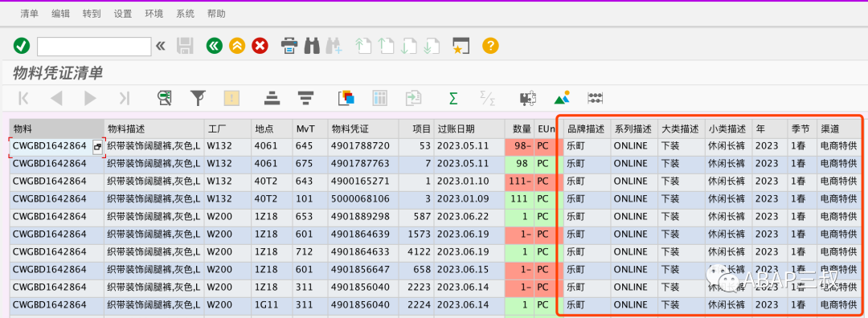Image resolution: width=868 pixels, height=318 pixels.
Task: Click the list toolbar previous-record arrow
Action: (56, 99)
